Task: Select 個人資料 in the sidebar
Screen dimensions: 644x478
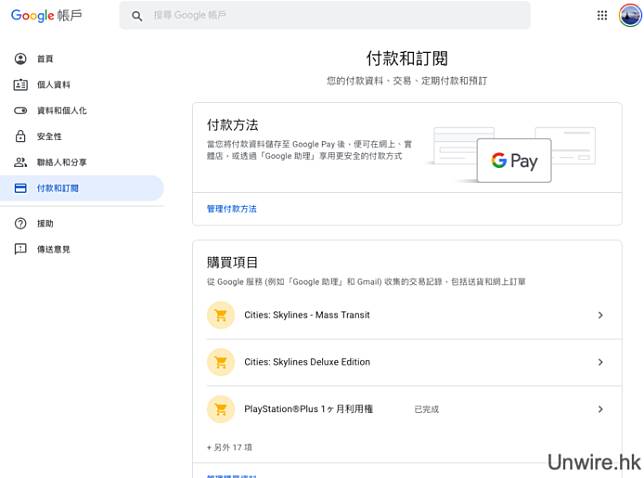Action: pyautogui.click(x=53, y=85)
